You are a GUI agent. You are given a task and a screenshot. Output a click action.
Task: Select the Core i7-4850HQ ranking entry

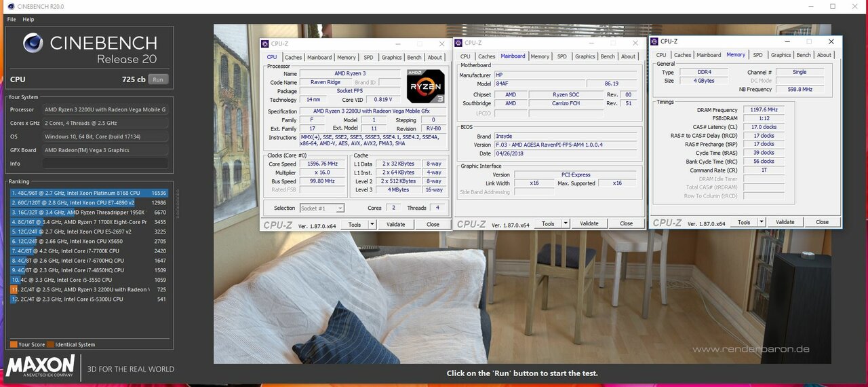click(89, 270)
